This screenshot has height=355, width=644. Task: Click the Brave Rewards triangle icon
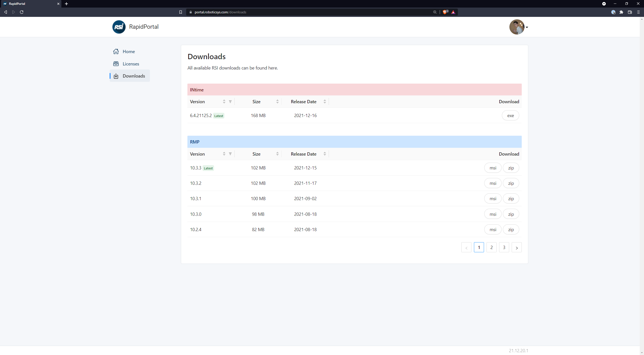(x=453, y=12)
